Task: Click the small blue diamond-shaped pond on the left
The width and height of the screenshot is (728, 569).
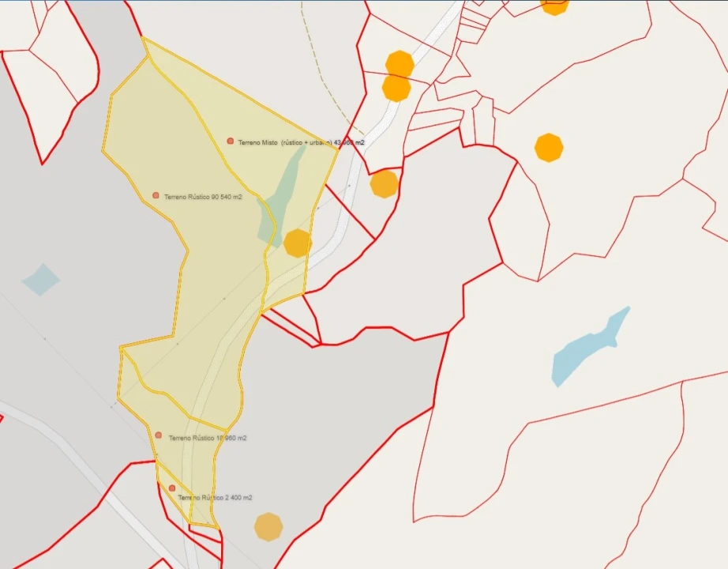Action: click(x=41, y=279)
